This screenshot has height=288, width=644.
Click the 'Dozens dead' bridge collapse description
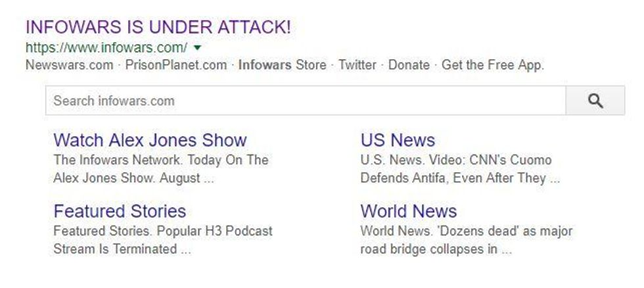point(466,240)
